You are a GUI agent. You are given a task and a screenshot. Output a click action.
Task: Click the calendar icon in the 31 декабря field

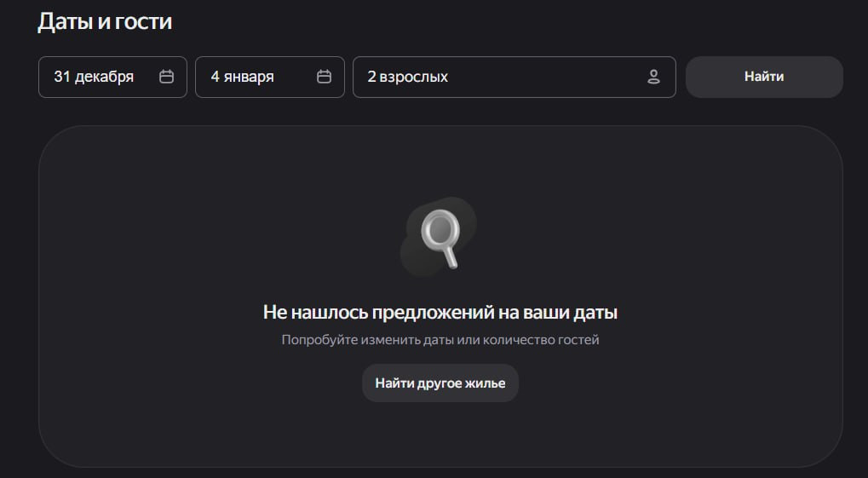(167, 77)
